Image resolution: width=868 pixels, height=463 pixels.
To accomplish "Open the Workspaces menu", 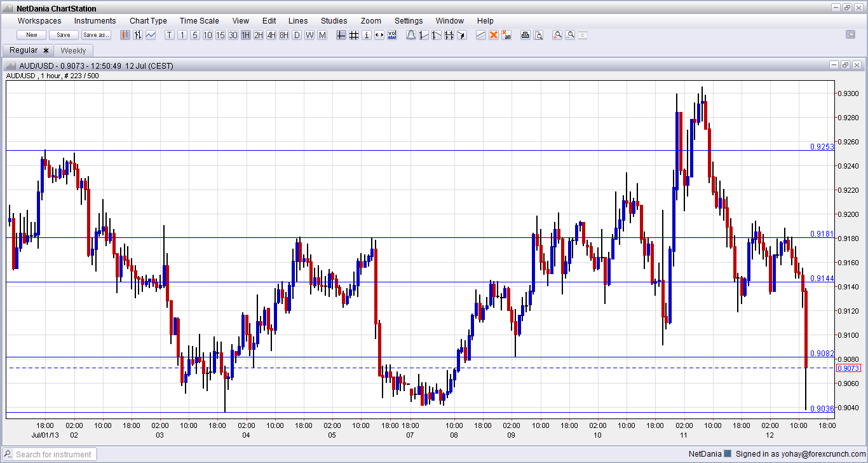I will pos(39,21).
